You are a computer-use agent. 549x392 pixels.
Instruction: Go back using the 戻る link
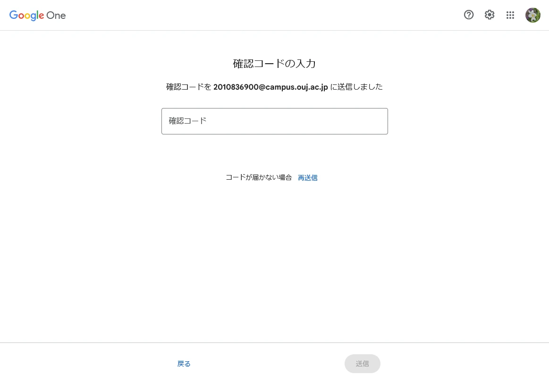coord(184,364)
